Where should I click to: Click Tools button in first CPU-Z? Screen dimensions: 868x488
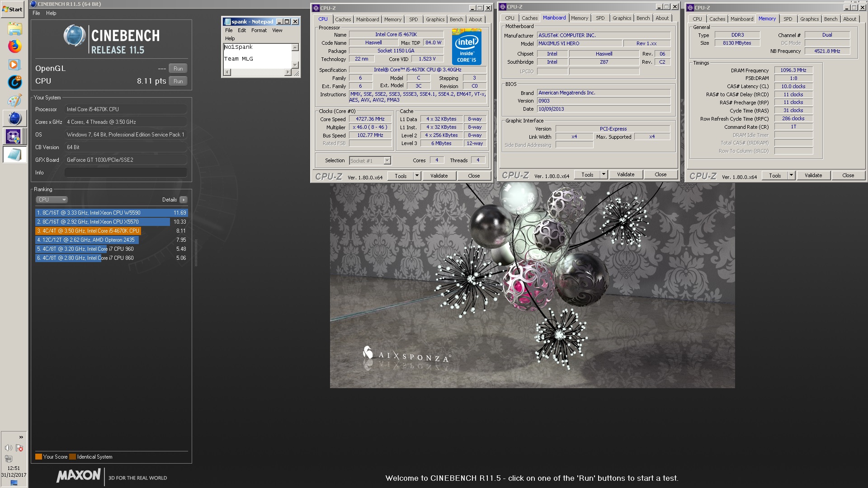click(x=401, y=176)
